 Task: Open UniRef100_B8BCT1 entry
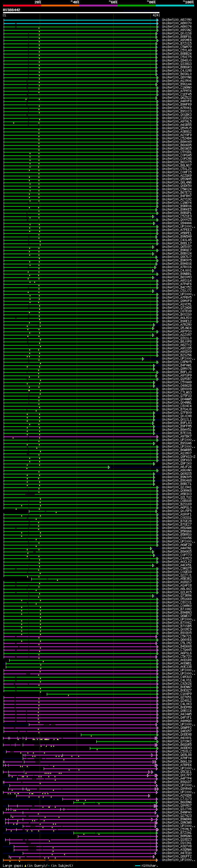177,484
